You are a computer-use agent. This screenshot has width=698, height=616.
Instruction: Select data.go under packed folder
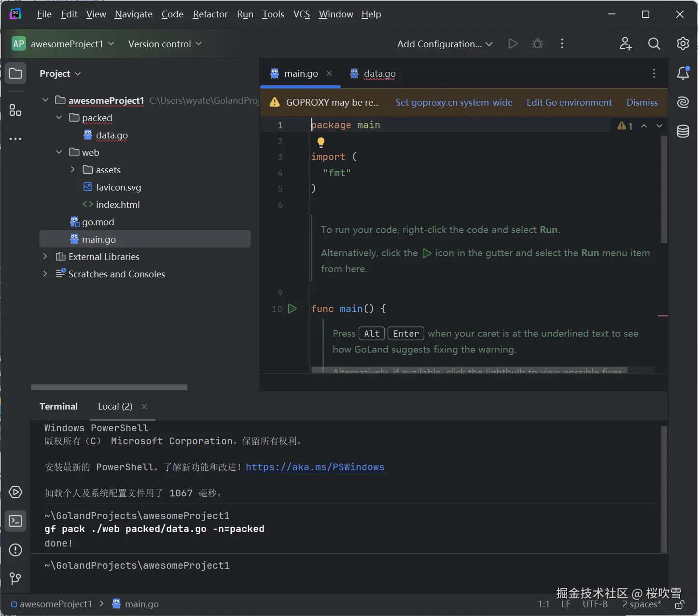click(x=112, y=135)
